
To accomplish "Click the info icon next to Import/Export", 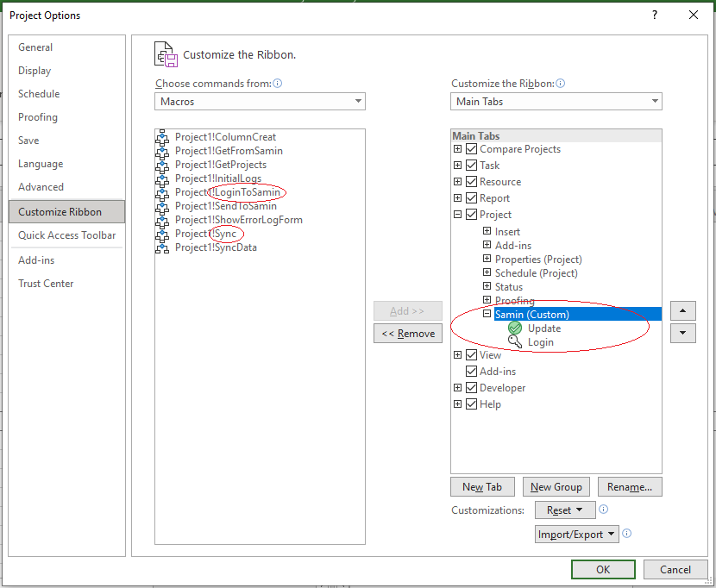I will (627, 534).
